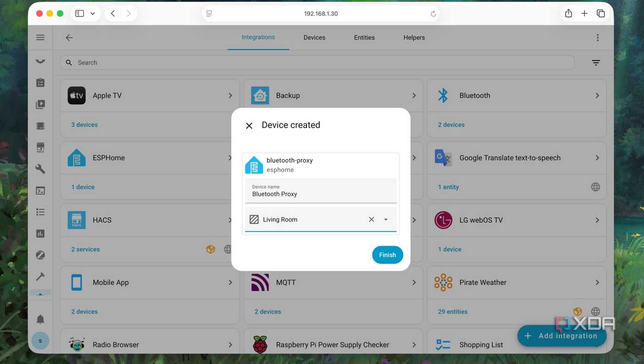Click the integrations Search field

[317, 63]
